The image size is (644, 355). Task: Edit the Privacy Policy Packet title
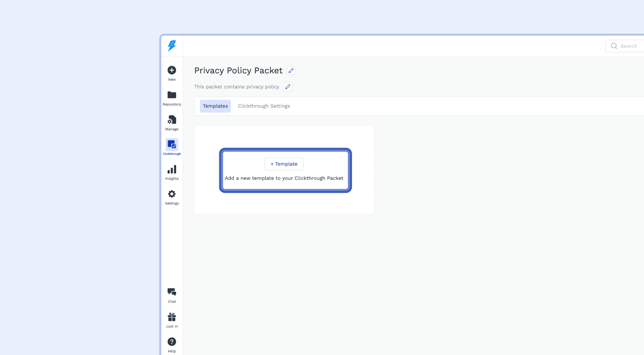pyautogui.click(x=291, y=70)
